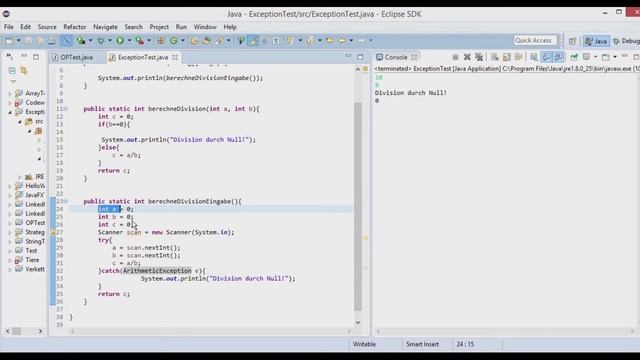The width and height of the screenshot is (640, 360).
Task: Minimize the editor area
Action: tap(348, 56)
